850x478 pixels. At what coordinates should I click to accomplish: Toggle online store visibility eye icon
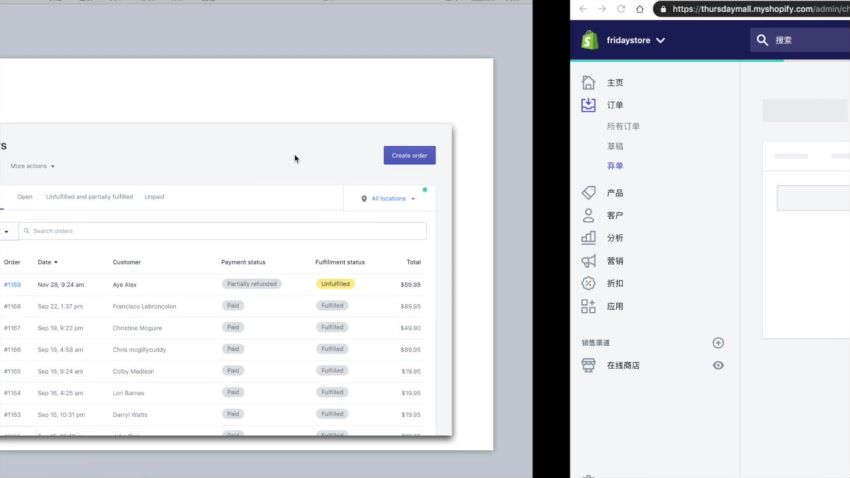[x=718, y=366]
